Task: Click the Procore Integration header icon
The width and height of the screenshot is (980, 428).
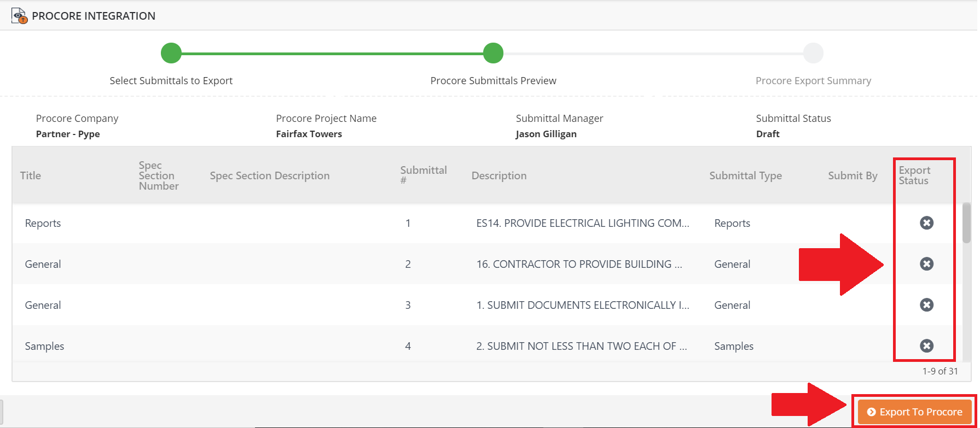Action: (x=19, y=16)
